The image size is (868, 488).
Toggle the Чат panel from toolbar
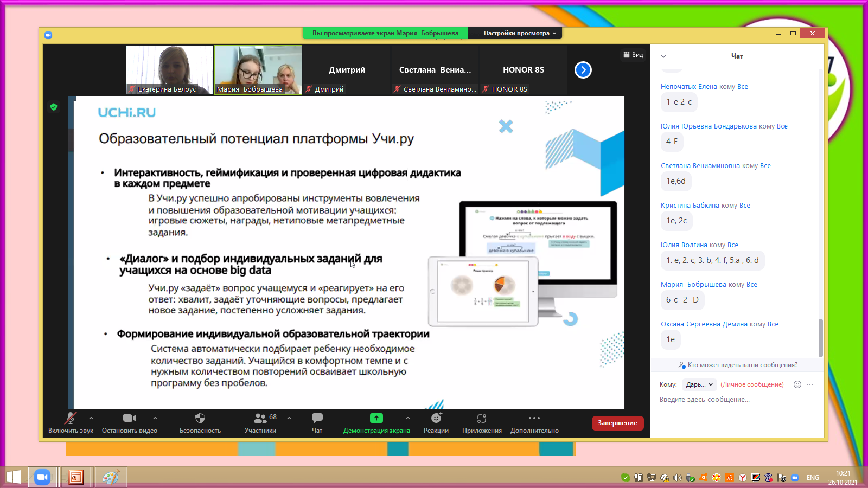[317, 422]
